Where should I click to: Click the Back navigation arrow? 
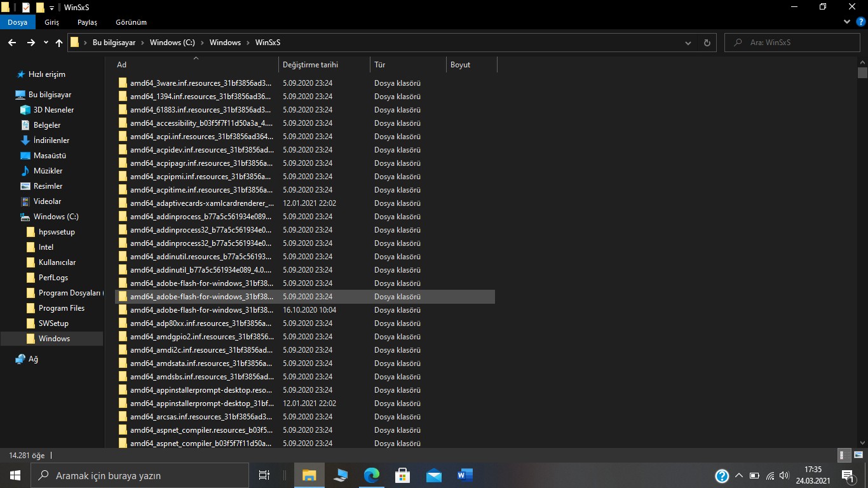(12, 43)
